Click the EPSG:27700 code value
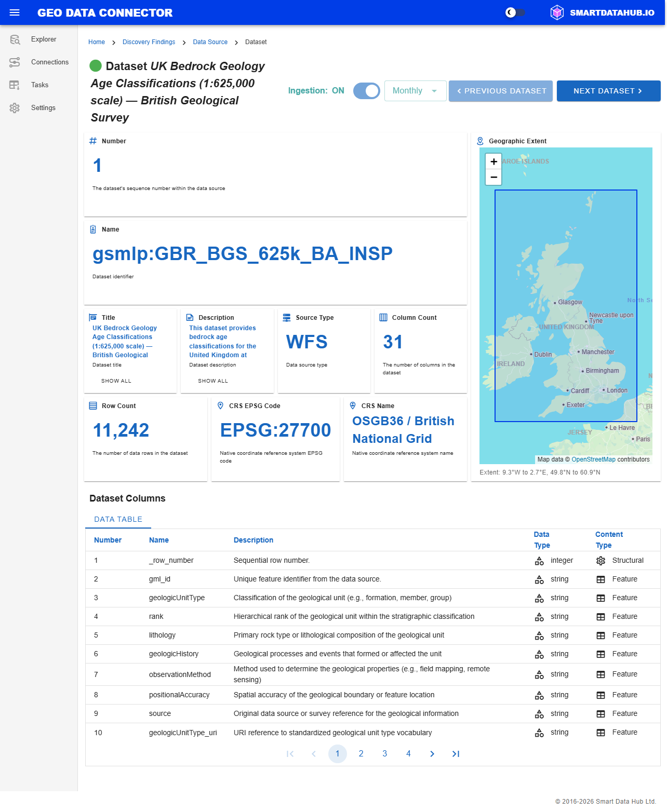 (x=275, y=430)
